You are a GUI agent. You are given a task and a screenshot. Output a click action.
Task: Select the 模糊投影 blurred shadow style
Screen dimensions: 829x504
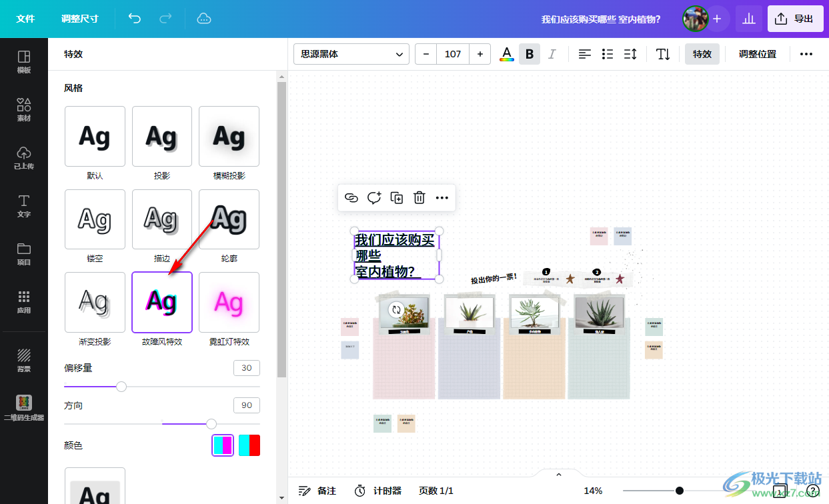tap(229, 136)
